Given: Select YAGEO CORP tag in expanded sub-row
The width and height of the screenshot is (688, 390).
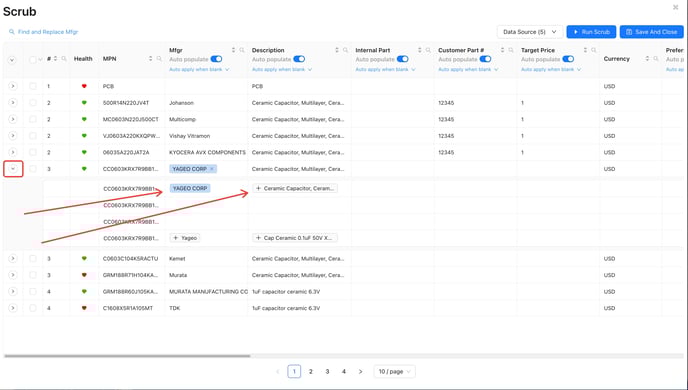Looking at the screenshot, I should 190,188.
